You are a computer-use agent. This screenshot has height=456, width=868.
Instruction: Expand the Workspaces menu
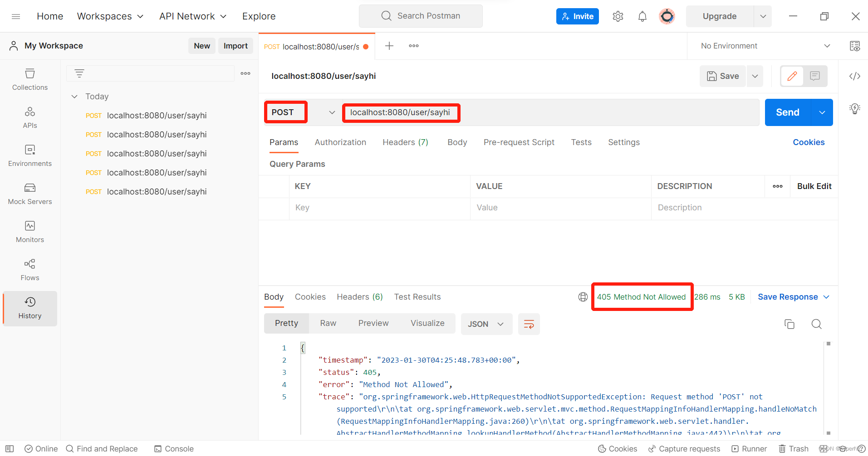point(110,16)
